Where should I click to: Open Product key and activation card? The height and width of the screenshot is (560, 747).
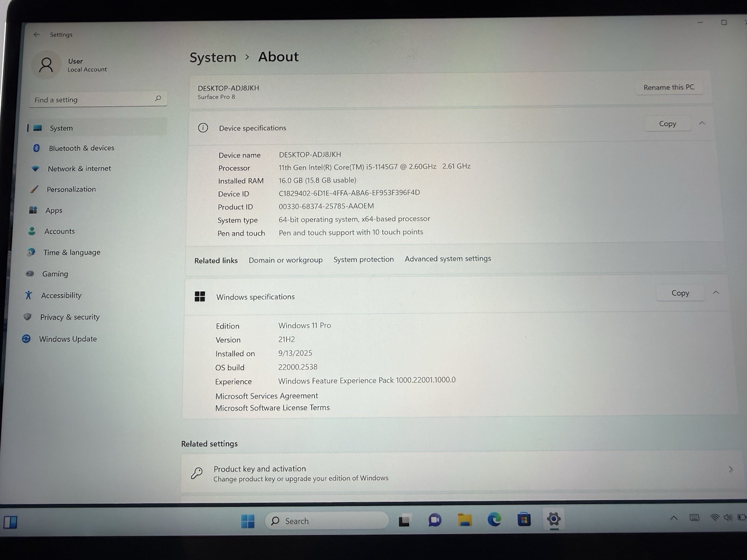(461, 472)
